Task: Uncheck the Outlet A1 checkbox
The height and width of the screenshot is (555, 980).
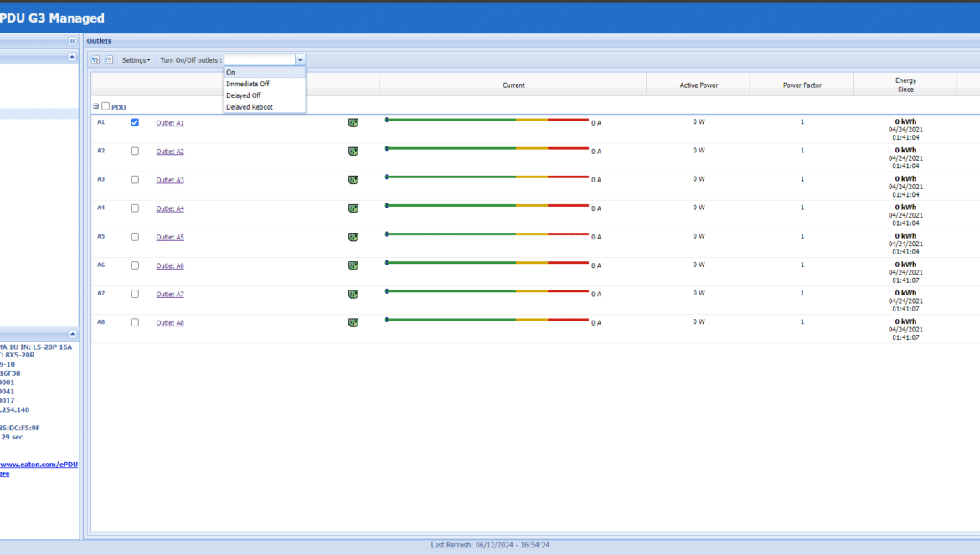Action: click(x=134, y=122)
